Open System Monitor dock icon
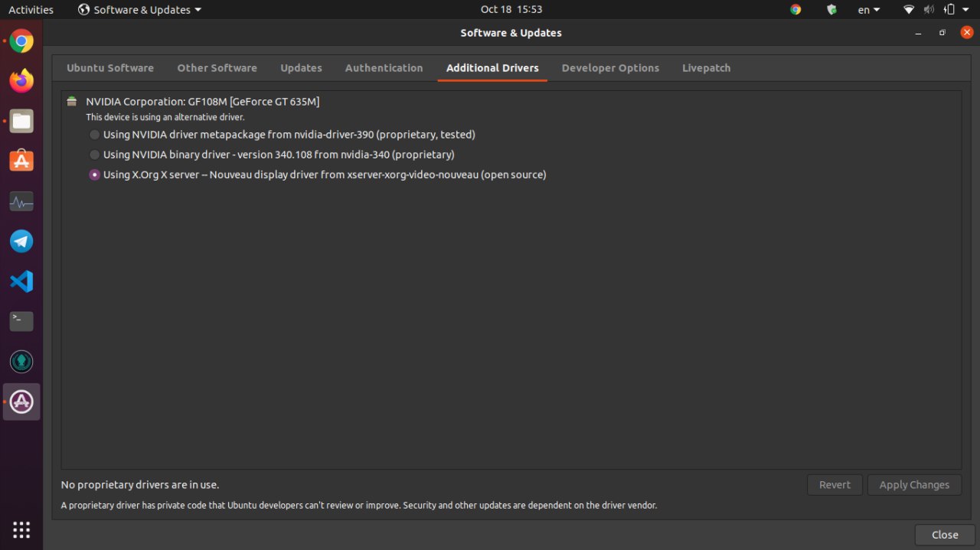 21,202
